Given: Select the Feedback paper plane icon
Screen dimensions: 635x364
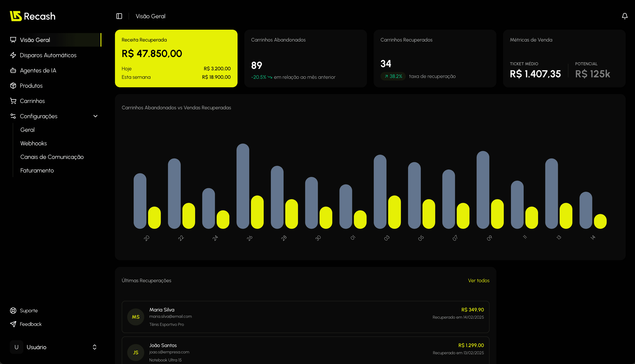Looking at the screenshot, I should (x=13, y=324).
